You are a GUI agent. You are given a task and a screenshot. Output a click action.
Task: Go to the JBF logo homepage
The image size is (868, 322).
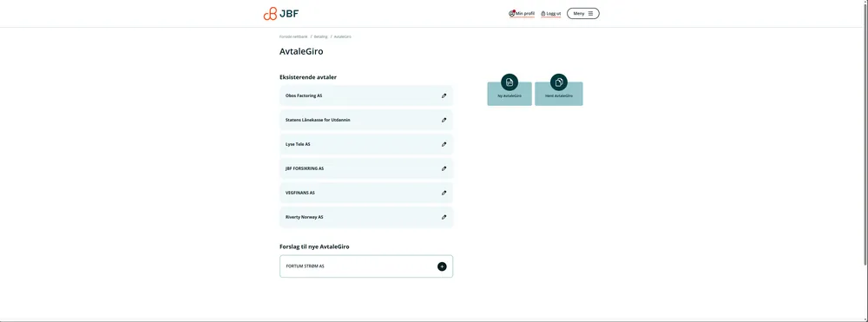280,14
